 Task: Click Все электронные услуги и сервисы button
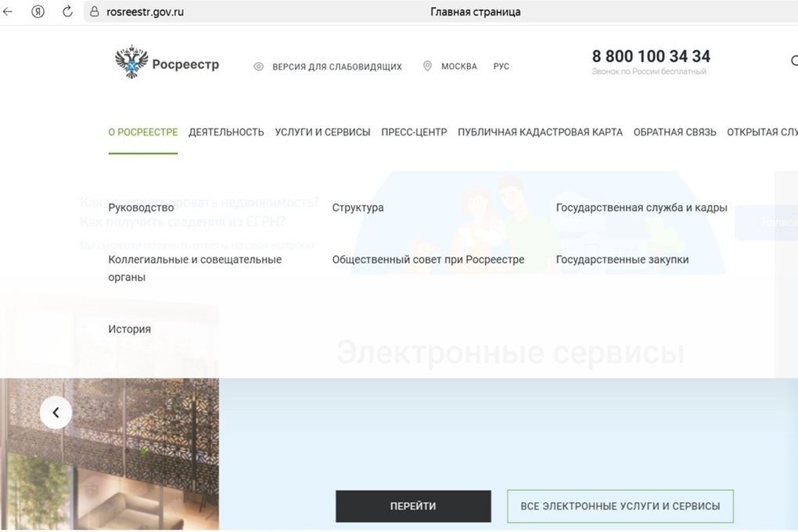[x=620, y=506]
